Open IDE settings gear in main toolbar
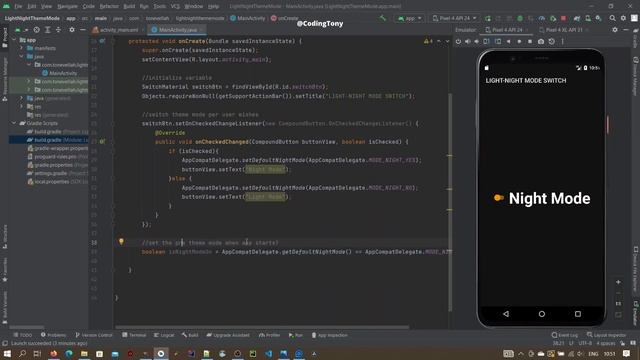The width and height of the screenshot is (640, 360). [623, 18]
